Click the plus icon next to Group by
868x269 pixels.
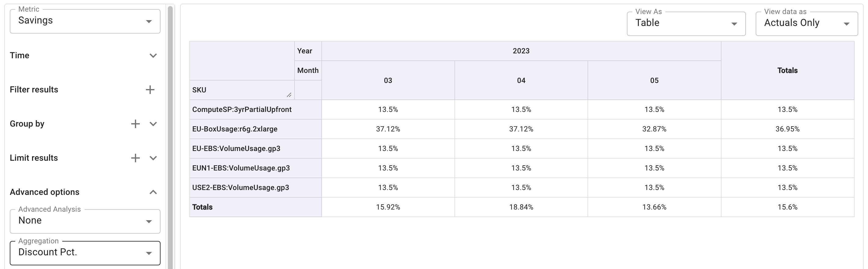(136, 124)
